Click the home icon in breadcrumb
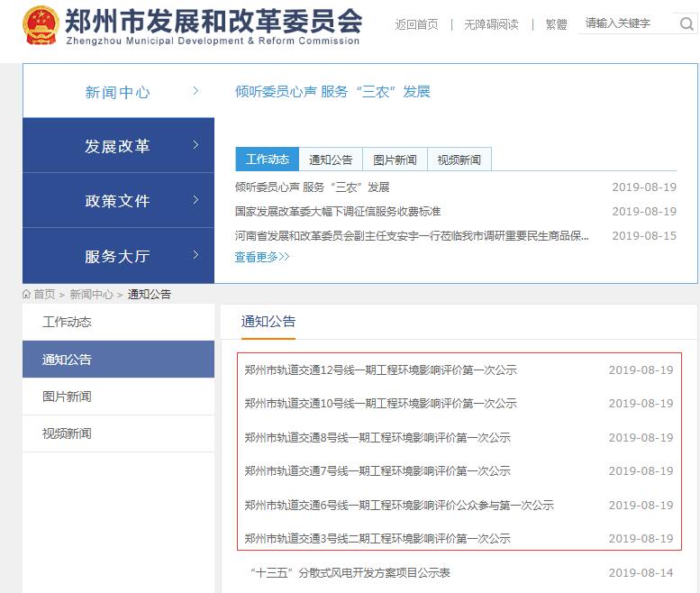The height and width of the screenshot is (593, 700). point(26,295)
